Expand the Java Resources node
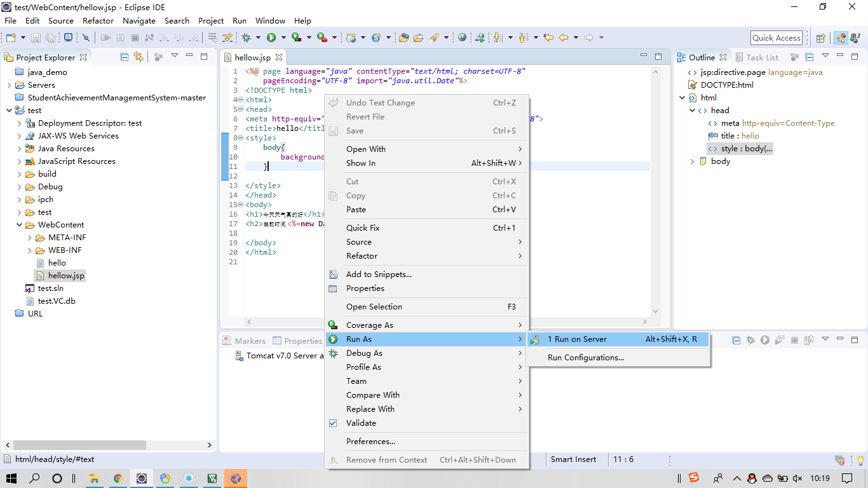Image resolution: width=868 pixels, height=488 pixels. click(20, 149)
